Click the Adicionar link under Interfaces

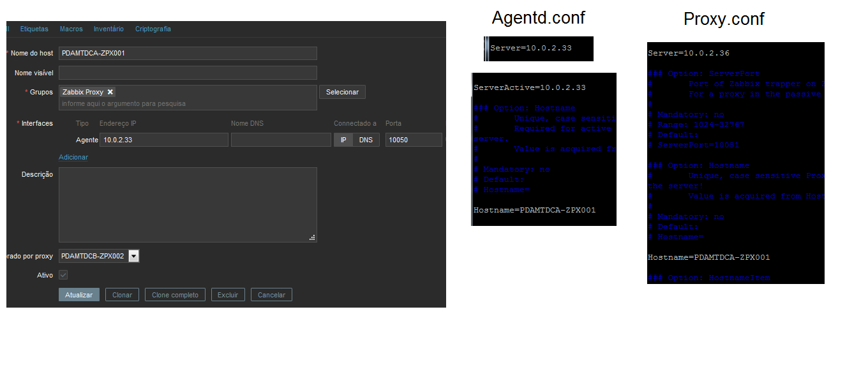(73, 157)
